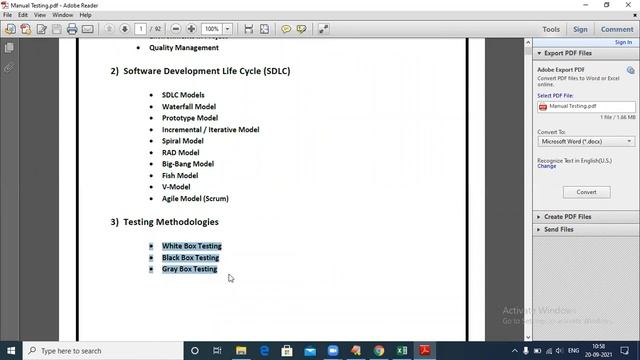Open the notification center icon

[x=624, y=351]
